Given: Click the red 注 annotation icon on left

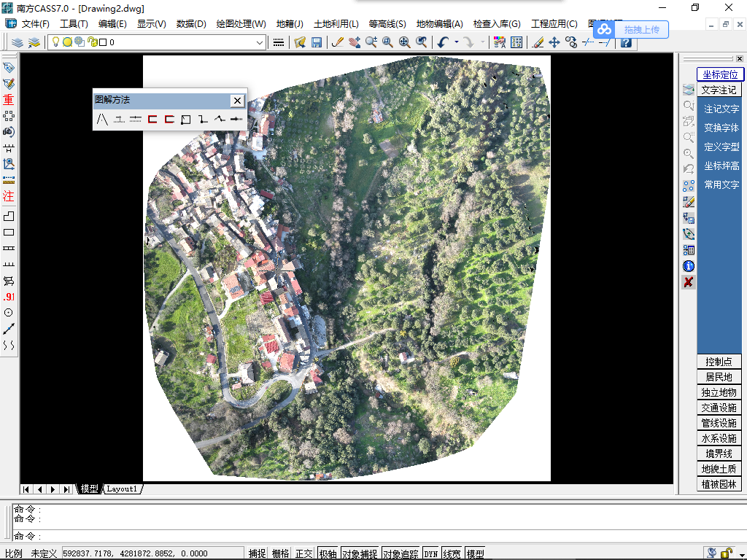Looking at the screenshot, I should (9, 196).
